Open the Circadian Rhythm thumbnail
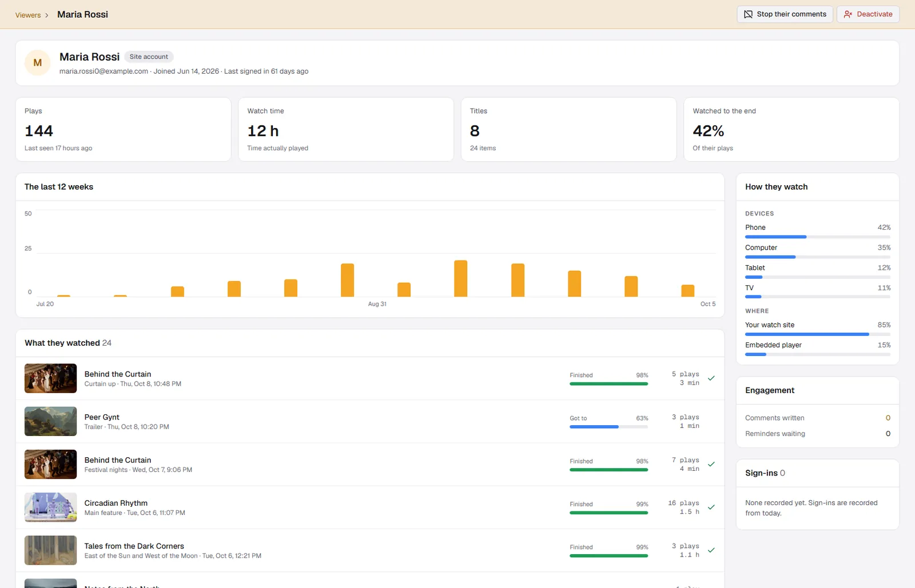The width and height of the screenshot is (915, 588). [x=50, y=507]
